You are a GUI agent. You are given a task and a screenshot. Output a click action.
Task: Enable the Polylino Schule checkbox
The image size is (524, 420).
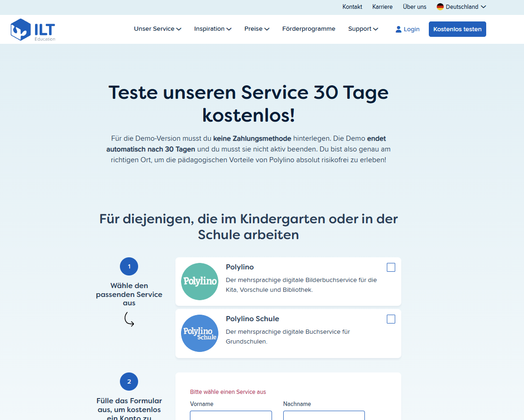point(391,319)
